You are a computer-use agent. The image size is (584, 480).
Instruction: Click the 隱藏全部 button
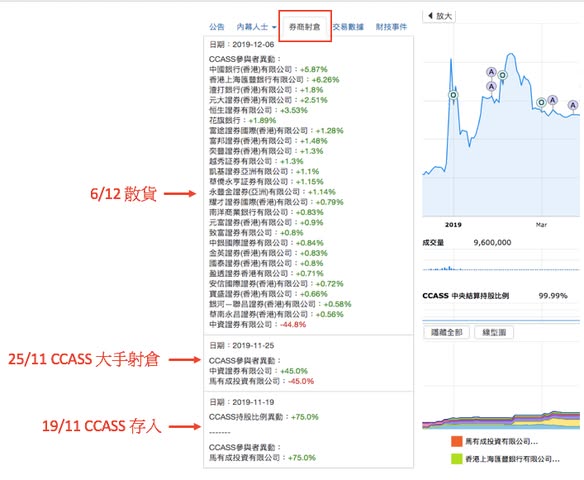pyautogui.click(x=447, y=332)
